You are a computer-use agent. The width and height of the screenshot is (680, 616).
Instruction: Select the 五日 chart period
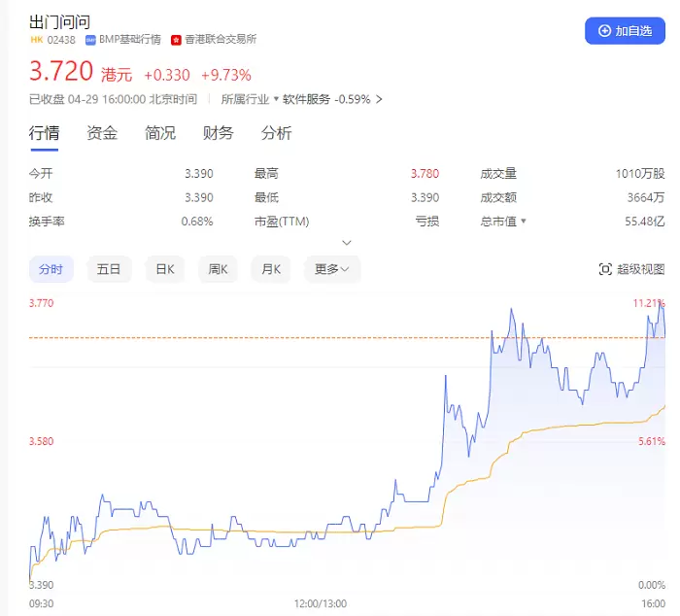tap(109, 269)
